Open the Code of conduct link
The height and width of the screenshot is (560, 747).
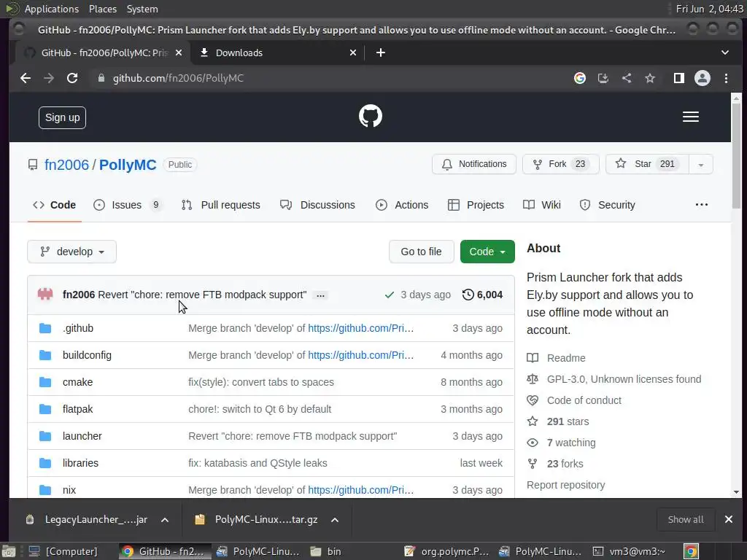[584, 400]
